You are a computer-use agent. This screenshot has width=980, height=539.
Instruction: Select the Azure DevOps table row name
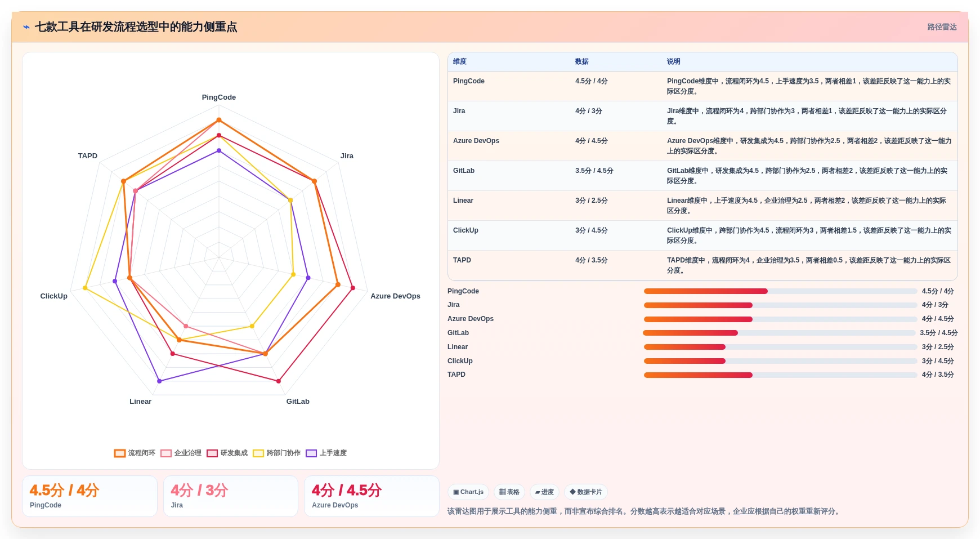pyautogui.click(x=476, y=141)
